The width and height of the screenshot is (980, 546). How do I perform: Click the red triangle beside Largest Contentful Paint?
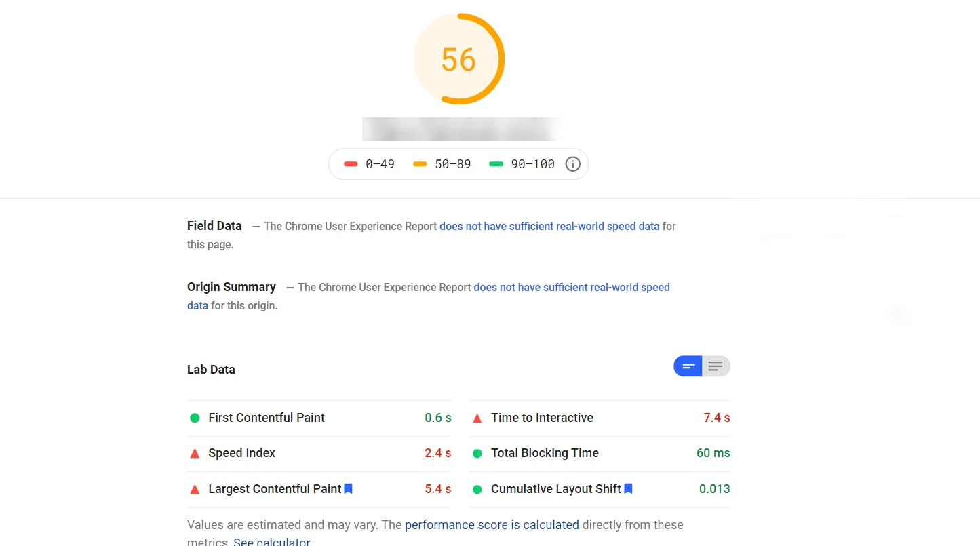point(195,489)
